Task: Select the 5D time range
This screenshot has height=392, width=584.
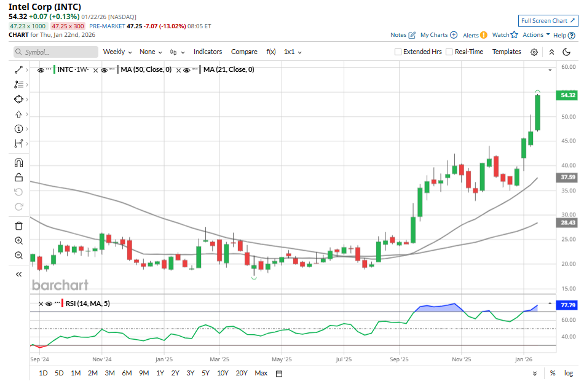Action: coord(59,373)
